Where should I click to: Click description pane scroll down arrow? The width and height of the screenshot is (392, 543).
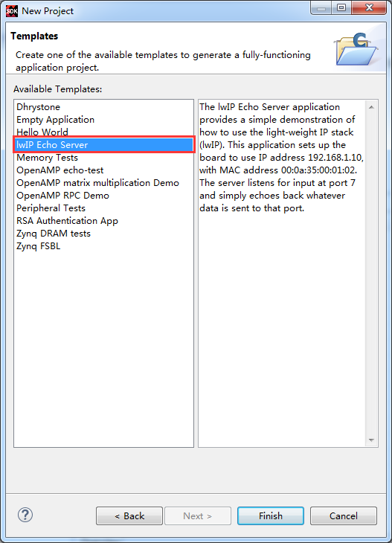click(371, 440)
